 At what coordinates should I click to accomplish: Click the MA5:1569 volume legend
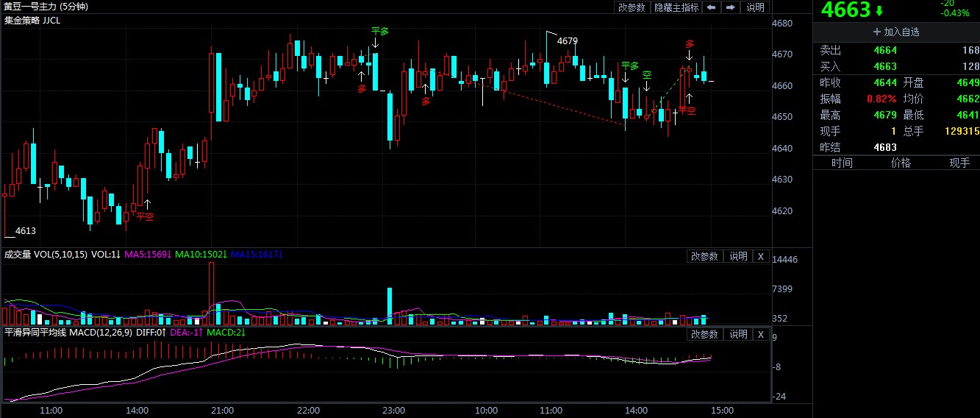tap(148, 255)
